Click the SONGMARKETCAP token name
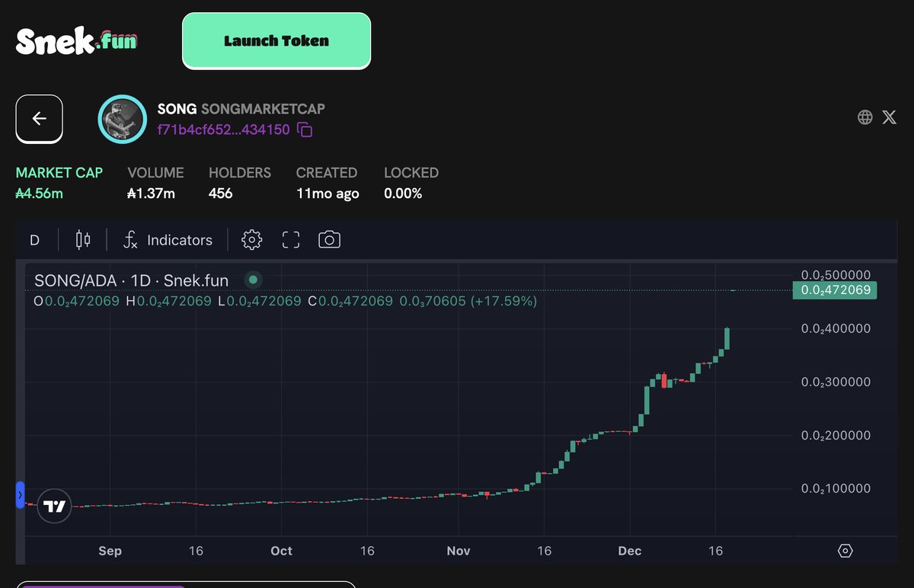Viewport: 914px width, 588px height. (263, 110)
